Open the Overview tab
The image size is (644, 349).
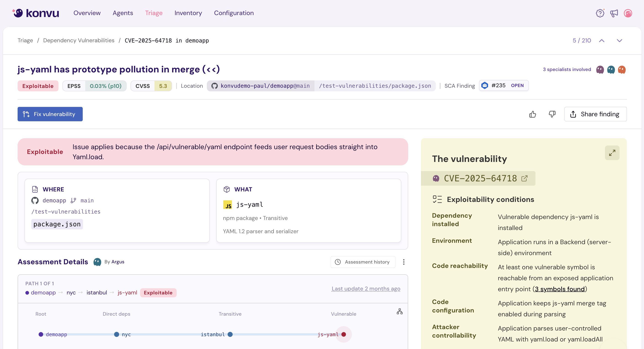[87, 13]
